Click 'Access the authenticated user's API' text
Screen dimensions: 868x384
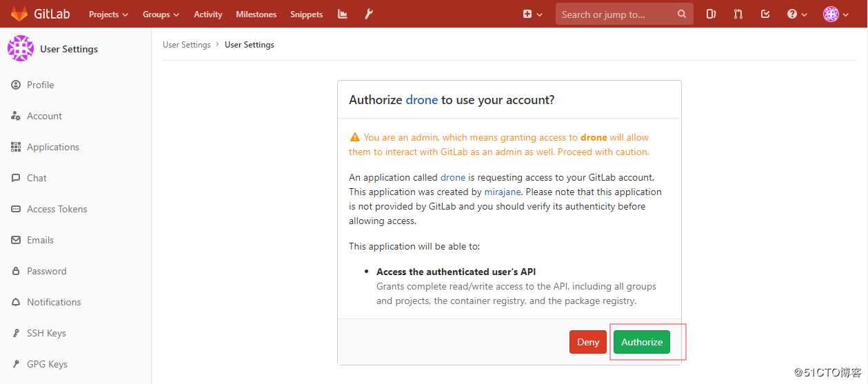pos(456,272)
